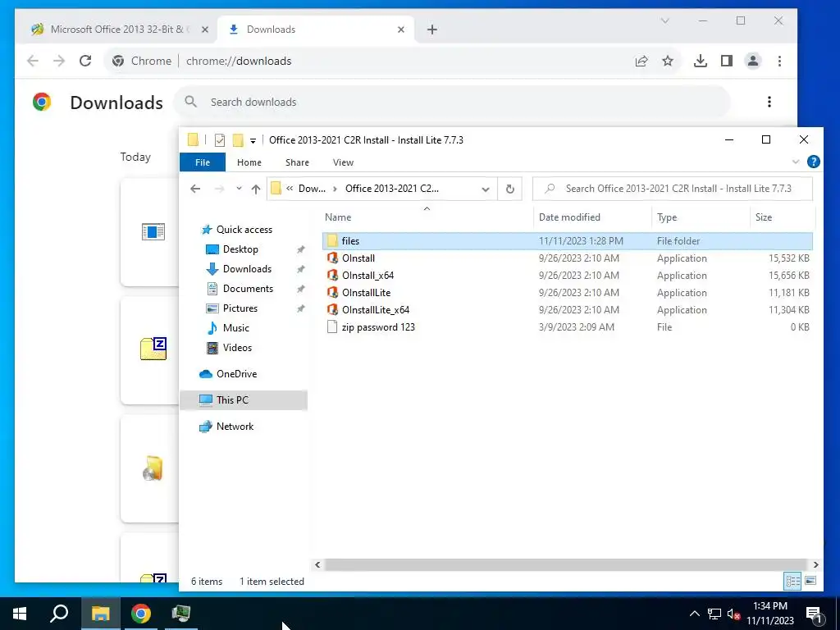Click the Search Office 2013-2021 C2R Install box
This screenshot has height=630, width=840.
[673, 189]
